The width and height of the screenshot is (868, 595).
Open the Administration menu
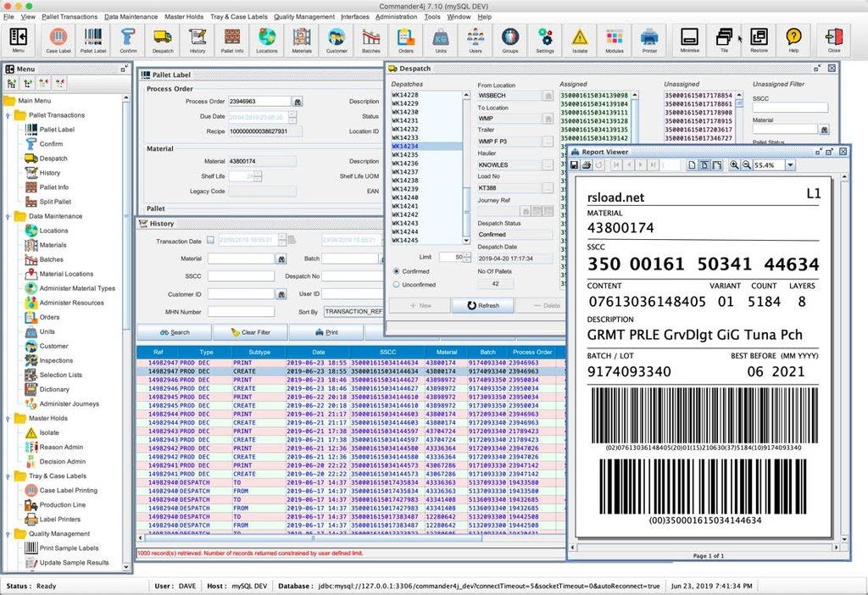(396, 16)
